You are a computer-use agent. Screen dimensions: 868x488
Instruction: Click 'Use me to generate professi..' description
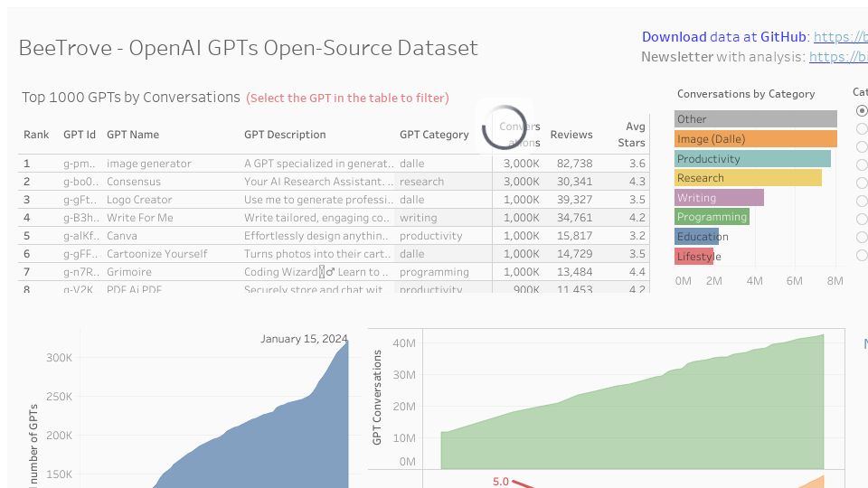318,199
